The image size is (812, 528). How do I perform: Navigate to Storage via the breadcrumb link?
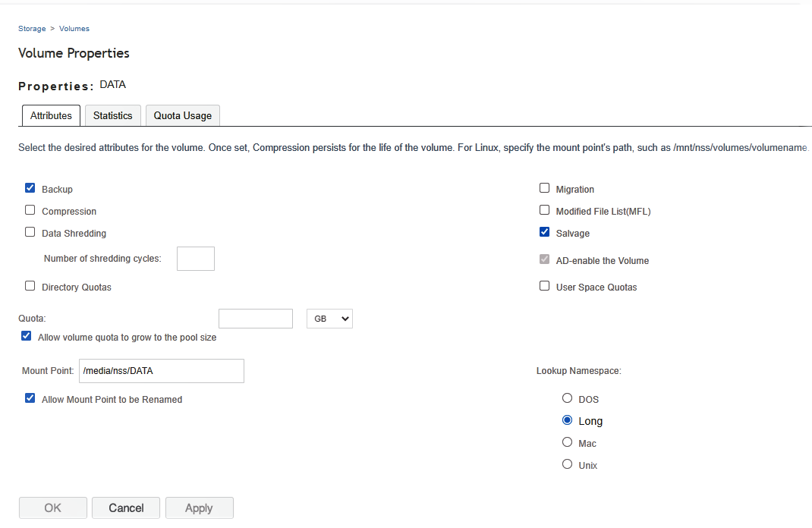31,28
